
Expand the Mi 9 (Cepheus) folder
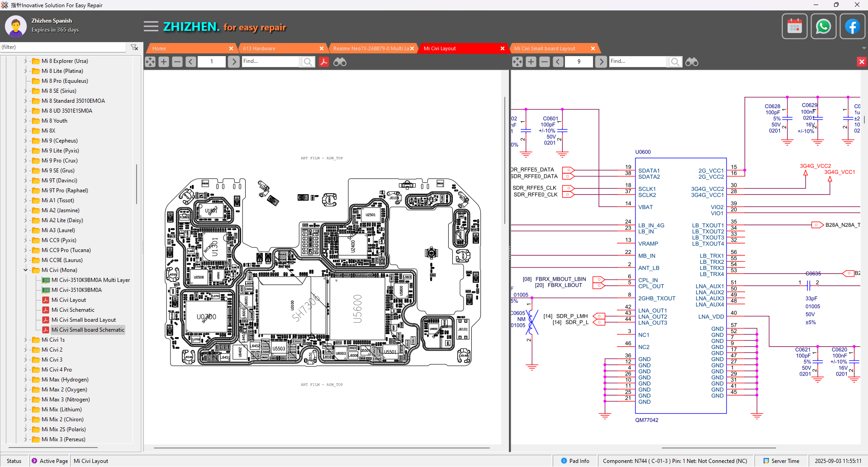[25, 141]
